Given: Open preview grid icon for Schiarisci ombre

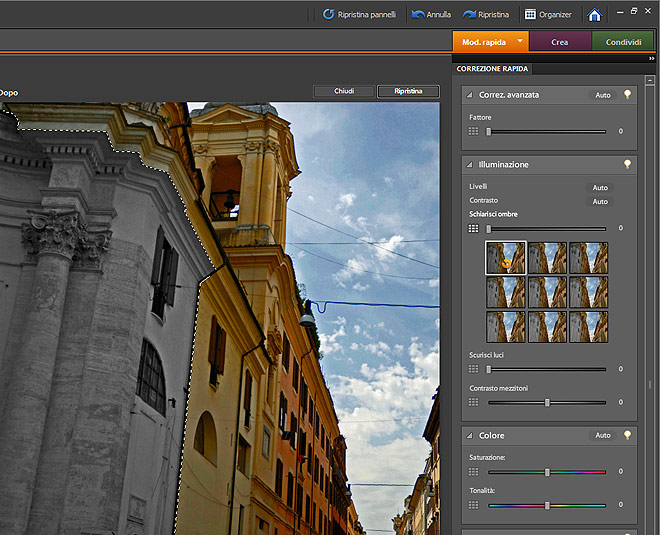Looking at the screenshot, I should click(x=474, y=229).
